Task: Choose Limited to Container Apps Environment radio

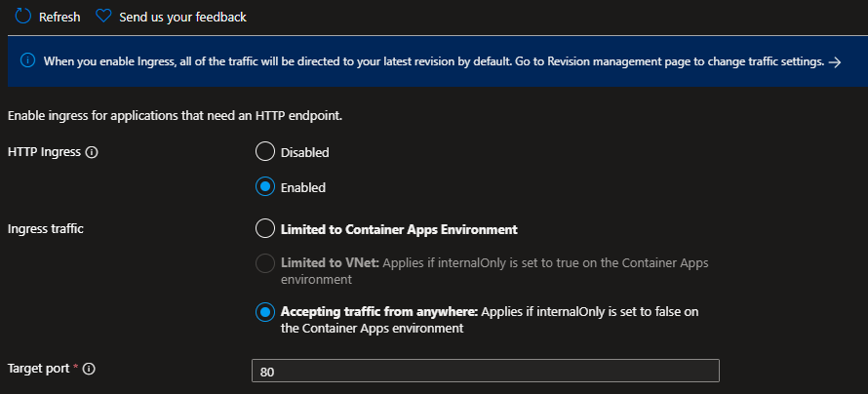Action: pos(263,229)
